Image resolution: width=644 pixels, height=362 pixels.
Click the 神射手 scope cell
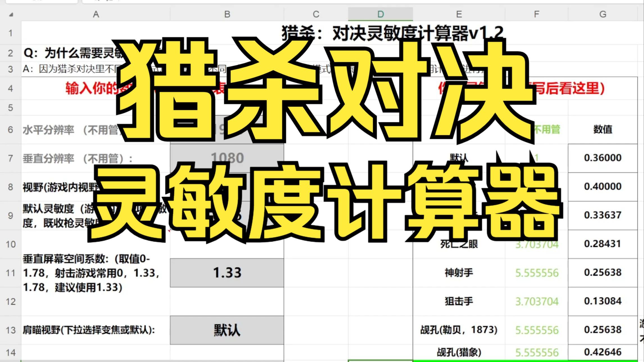point(459,273)
